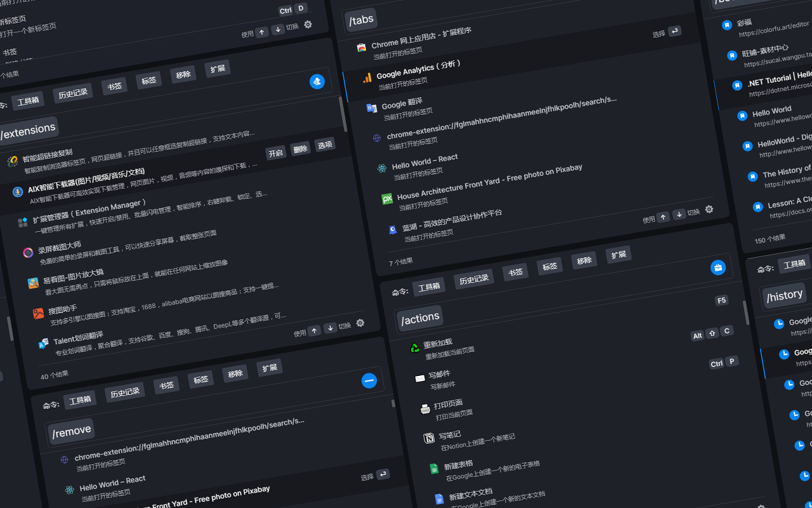Image resolution: width=812 pixels, height=508 pixels.
Task: Click the 扩展管理器 Extension Manager icon
Action: [23, 222]
